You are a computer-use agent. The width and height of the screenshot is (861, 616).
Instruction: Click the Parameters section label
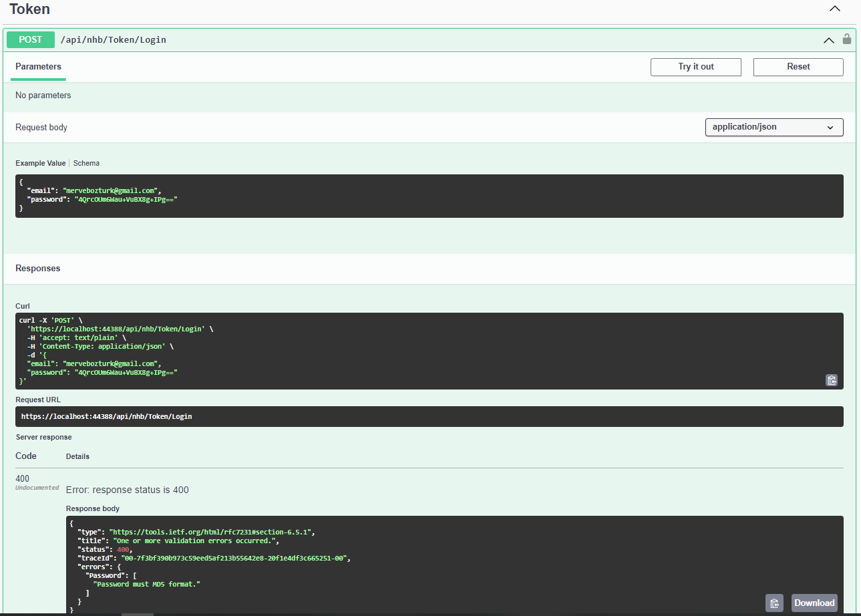point(38,66)
